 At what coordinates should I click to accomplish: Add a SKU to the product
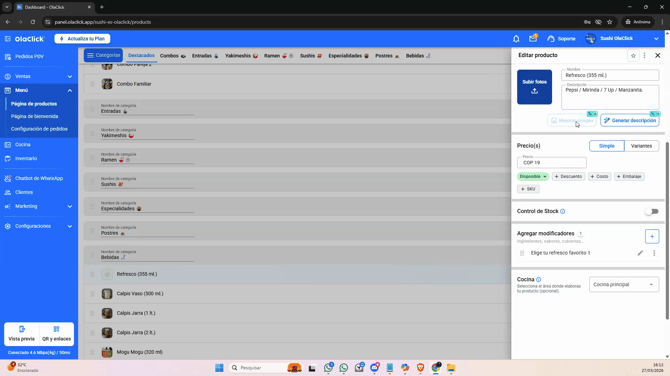coord(528,189)
